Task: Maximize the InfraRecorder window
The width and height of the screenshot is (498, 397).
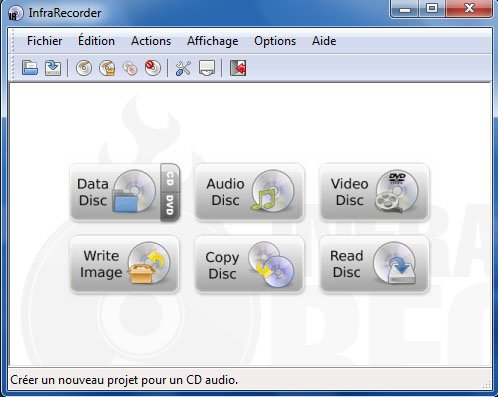Action: (432, 8)
